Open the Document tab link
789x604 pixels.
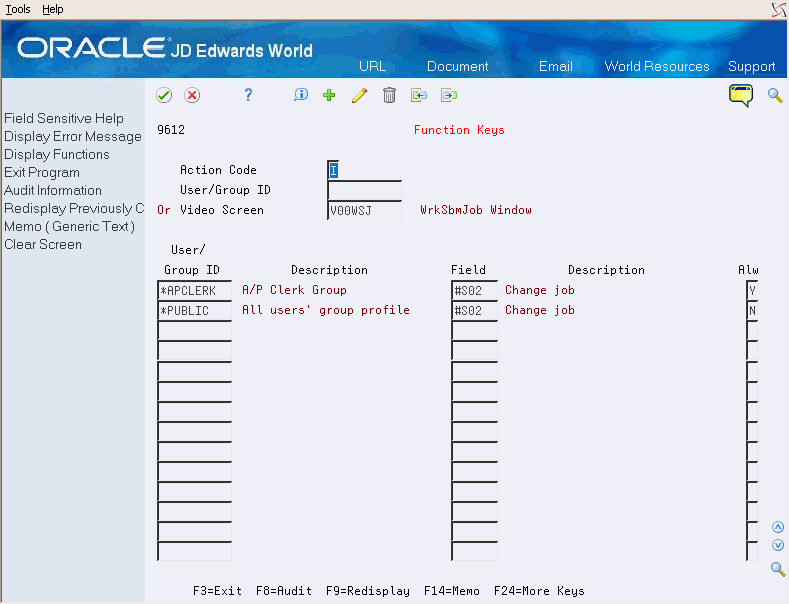click(457, 66)
